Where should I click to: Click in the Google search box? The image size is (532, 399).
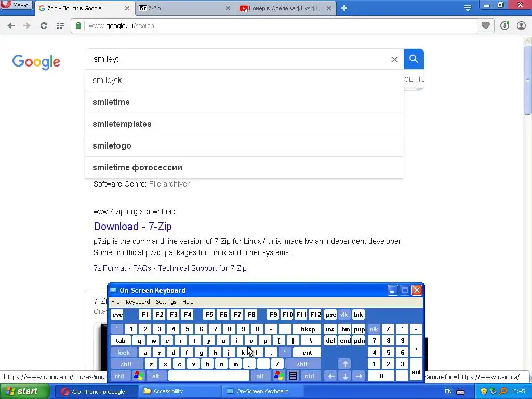[x=237, y=59]
